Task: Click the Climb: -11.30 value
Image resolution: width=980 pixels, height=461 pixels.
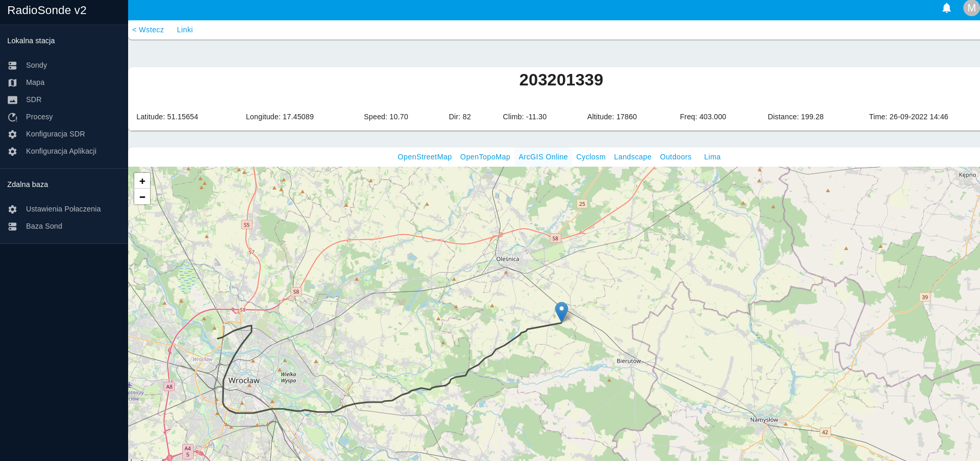Action: point(524,117)
